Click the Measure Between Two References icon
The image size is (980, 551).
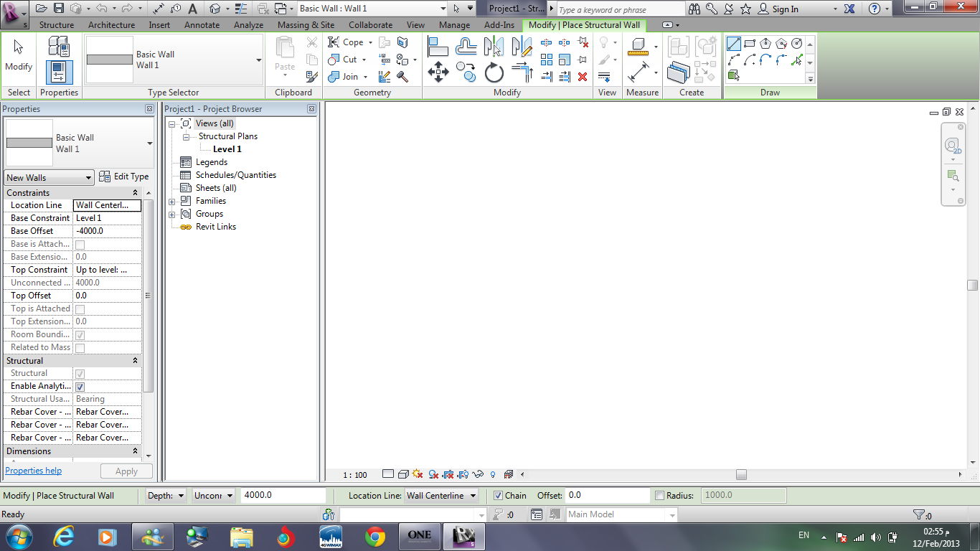(x=637, y=47)
